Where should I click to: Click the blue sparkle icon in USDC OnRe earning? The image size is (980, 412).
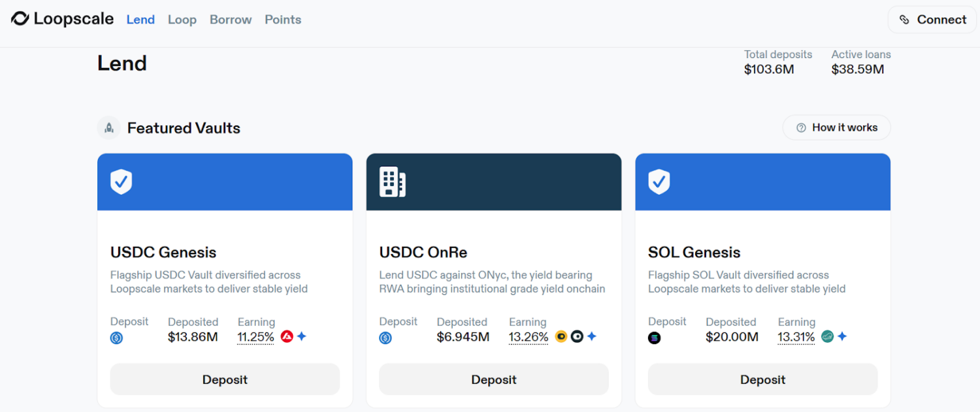[592, 337]
